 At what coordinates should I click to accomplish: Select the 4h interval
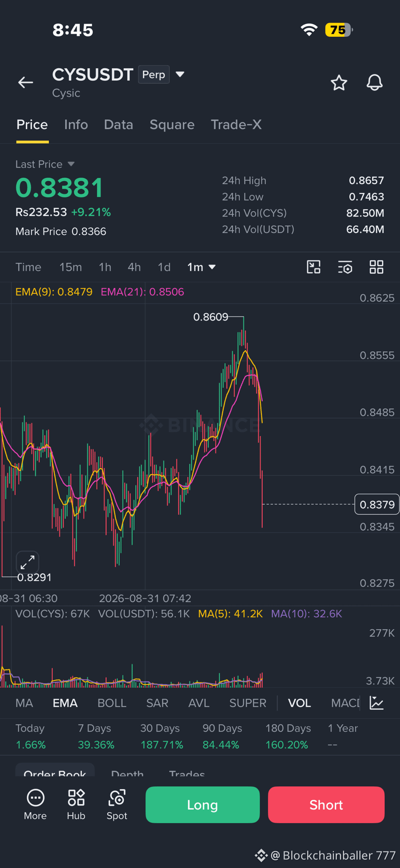tap(134, 267)
